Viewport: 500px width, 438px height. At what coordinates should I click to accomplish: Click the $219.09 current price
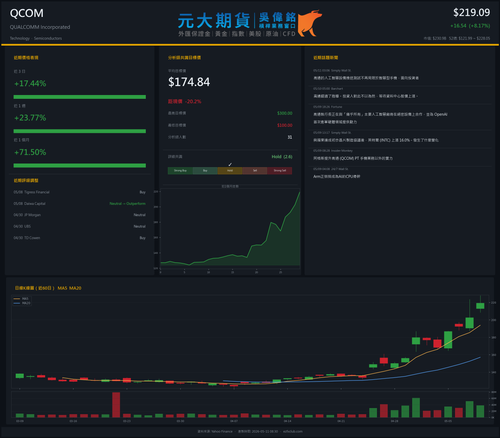(471, 13)
